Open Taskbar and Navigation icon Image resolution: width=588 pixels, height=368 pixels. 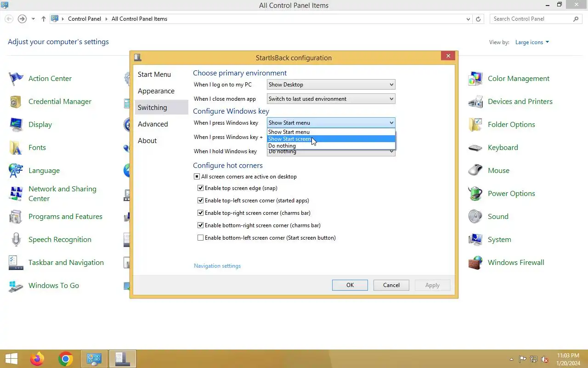coord(16,263)
